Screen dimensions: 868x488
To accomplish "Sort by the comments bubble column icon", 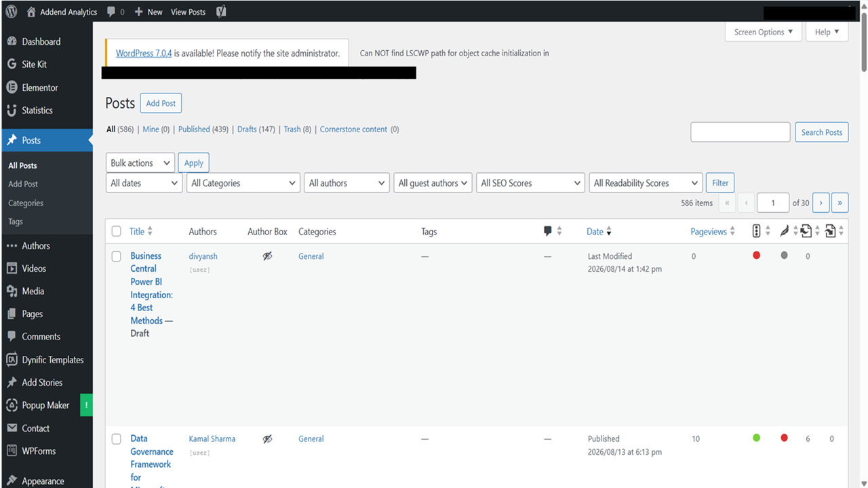I will (x=548, y=231).
